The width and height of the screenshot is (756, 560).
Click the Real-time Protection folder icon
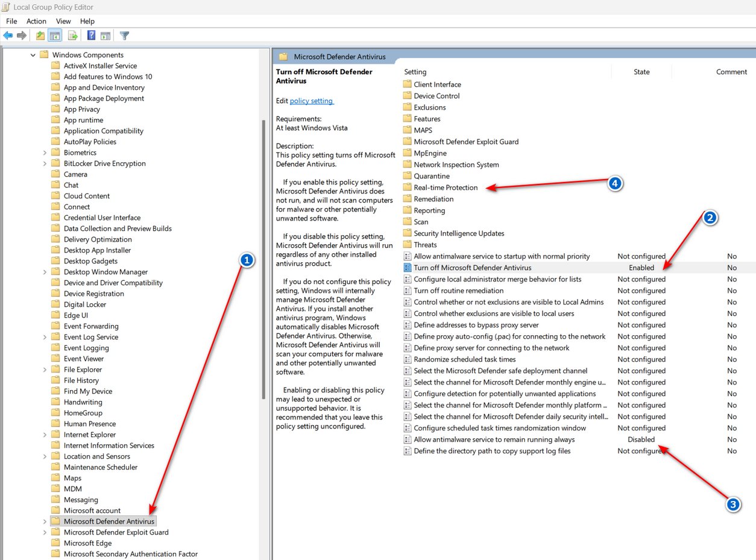coord(408,187)
